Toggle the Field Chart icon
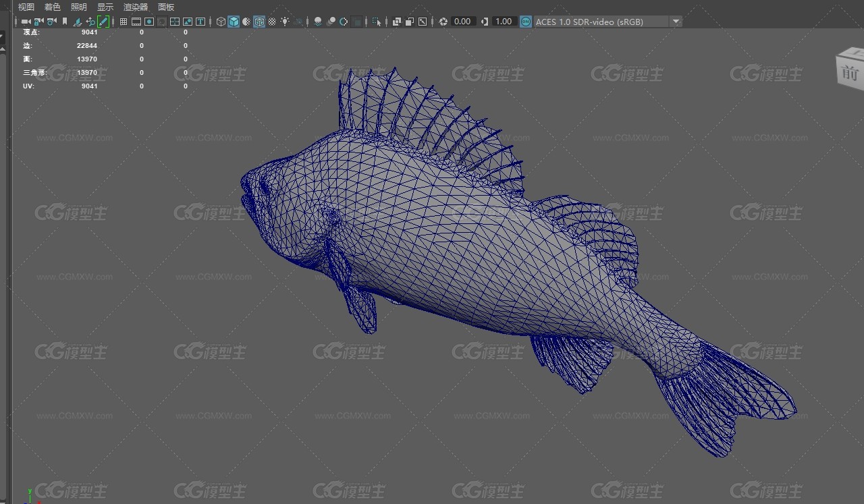This screenshot has width=864, height=504. [x=175, y=22]
